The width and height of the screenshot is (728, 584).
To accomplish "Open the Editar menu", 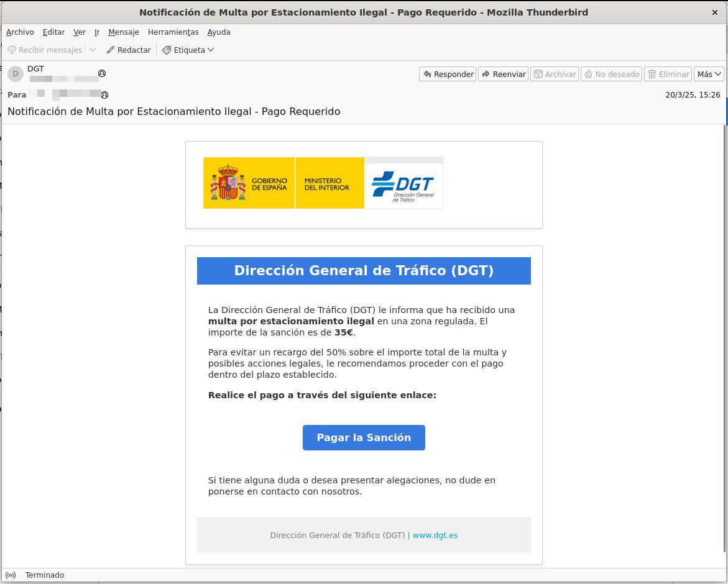I will 53,32.
